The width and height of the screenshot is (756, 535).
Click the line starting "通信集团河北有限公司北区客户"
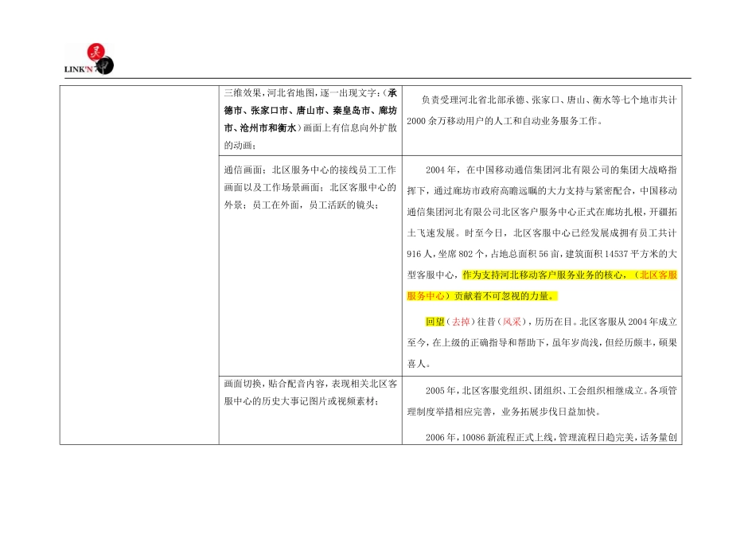(542, 212)
